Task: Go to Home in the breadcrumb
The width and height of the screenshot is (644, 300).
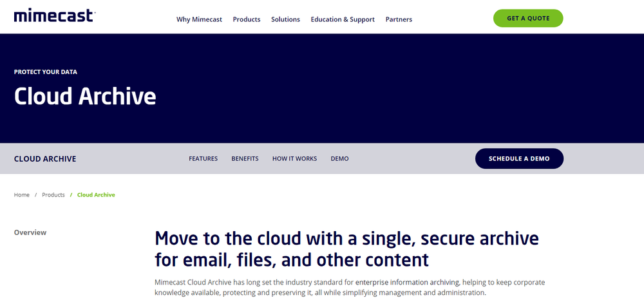Action: pos(22,195)
